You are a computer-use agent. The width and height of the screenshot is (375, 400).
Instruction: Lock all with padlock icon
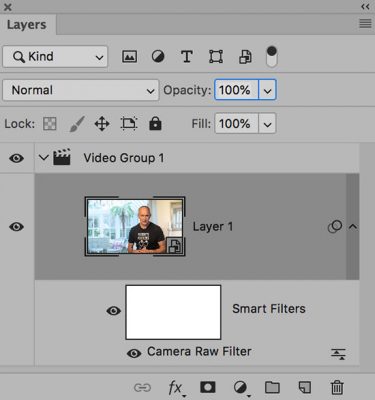155,124
